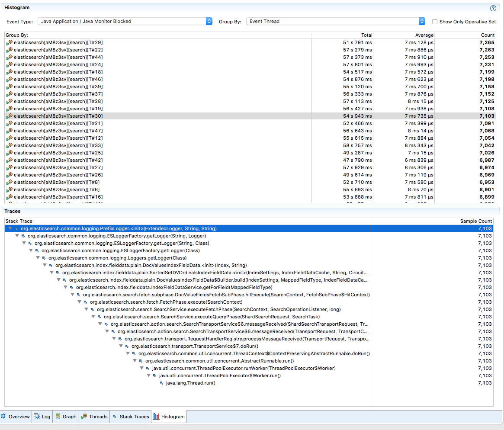Image resolution: width=504 pixels, height=430 pixels.
Task: Open the Event Type dropdown
Action: (x=125, y=21)
